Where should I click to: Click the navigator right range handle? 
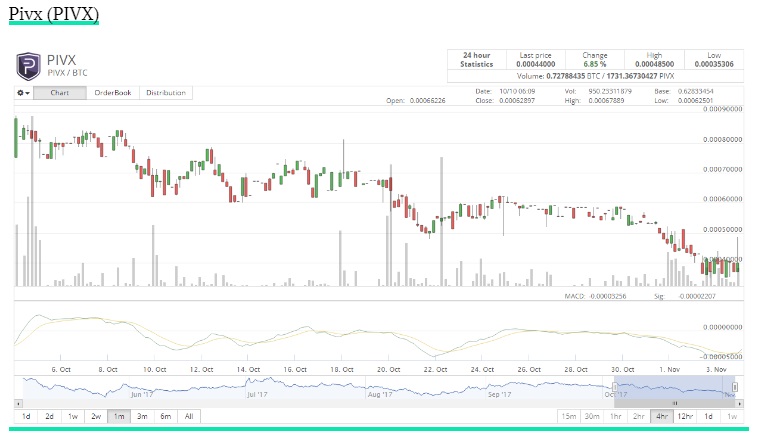tap(734, 387)
